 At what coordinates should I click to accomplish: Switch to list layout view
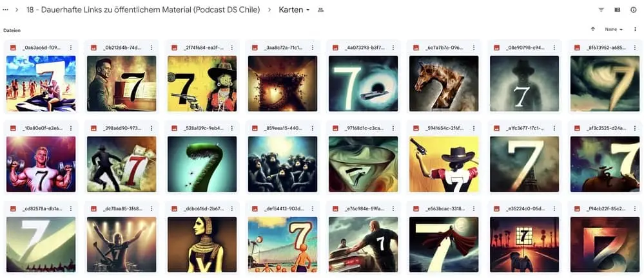coord(618,10)
